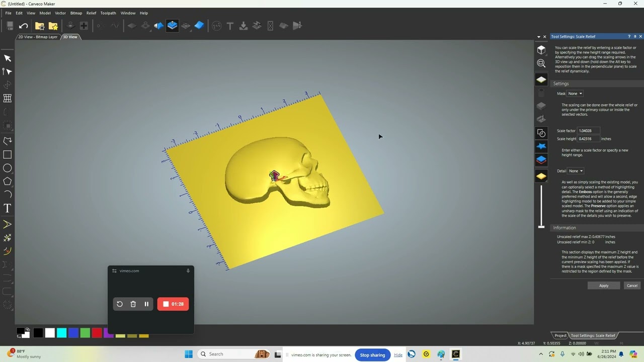Click the Hide link in sharing bar

click(398, 355)
